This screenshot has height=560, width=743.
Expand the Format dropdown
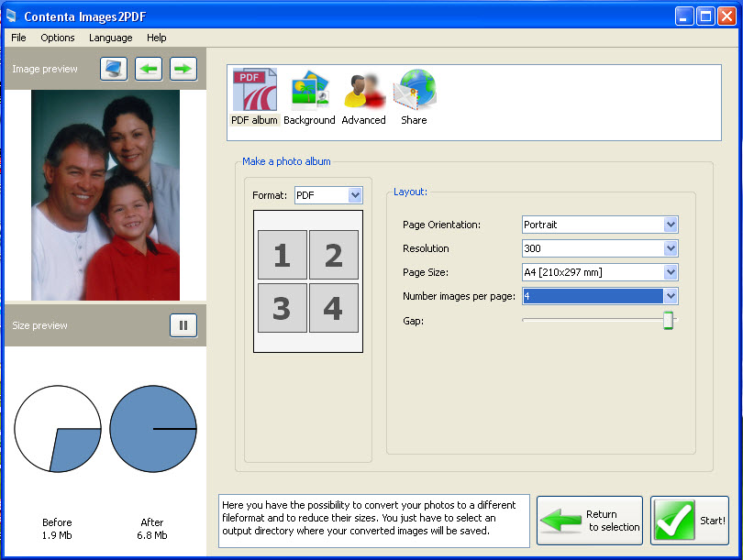tap(355, 195)
